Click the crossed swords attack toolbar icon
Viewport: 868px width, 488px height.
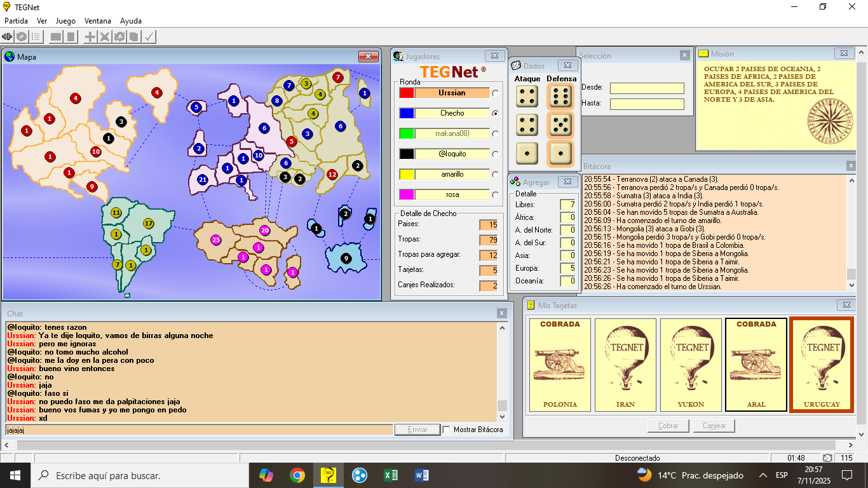coord(105,37)
